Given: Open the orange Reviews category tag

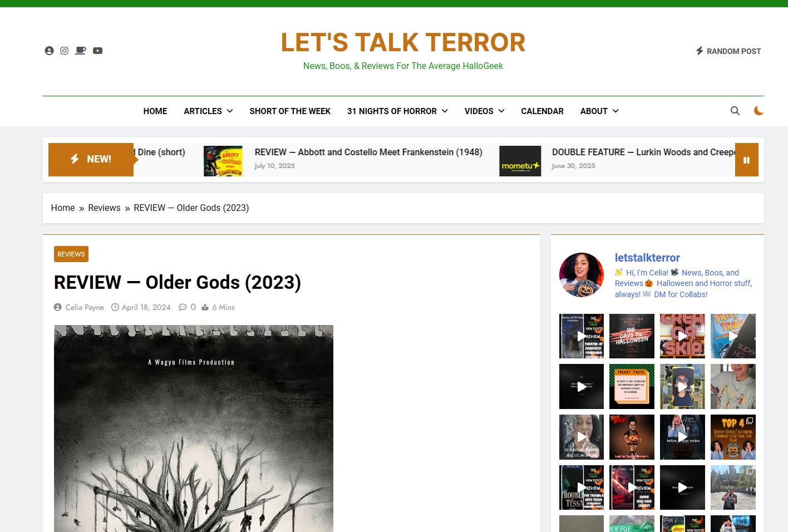Looking at the screenshot, I should tap(71, 254).
